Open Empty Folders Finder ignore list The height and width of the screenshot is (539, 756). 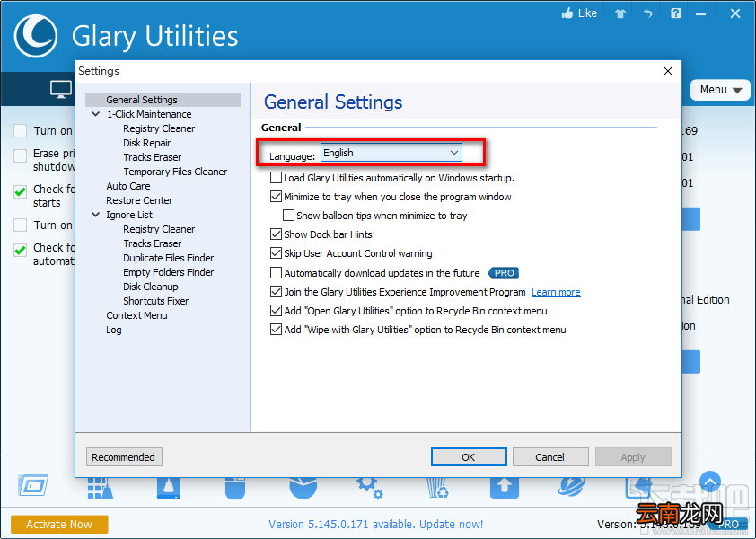[x=168, y=272]
